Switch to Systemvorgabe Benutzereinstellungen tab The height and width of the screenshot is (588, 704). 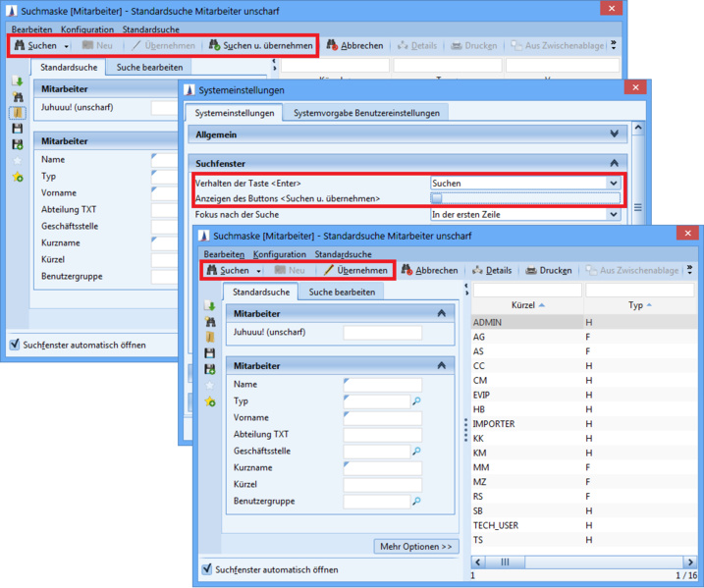[x=366, y=113]
